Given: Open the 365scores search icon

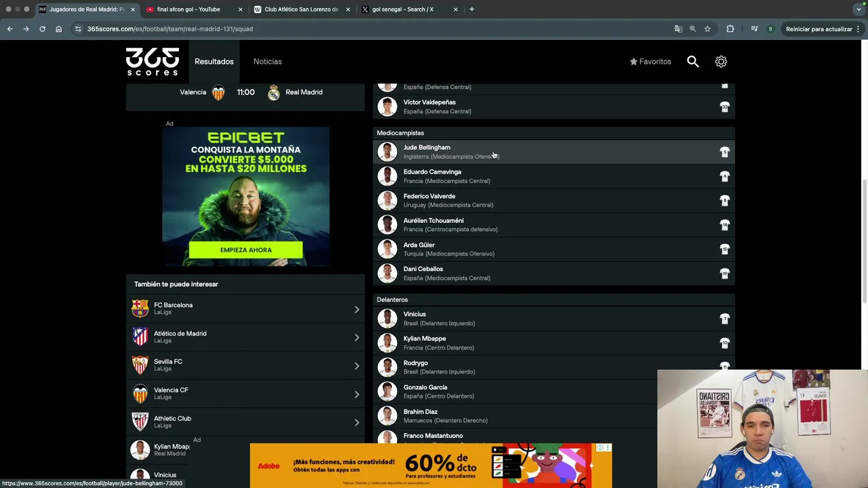Looking at the screenshot, I should (692, 62).
